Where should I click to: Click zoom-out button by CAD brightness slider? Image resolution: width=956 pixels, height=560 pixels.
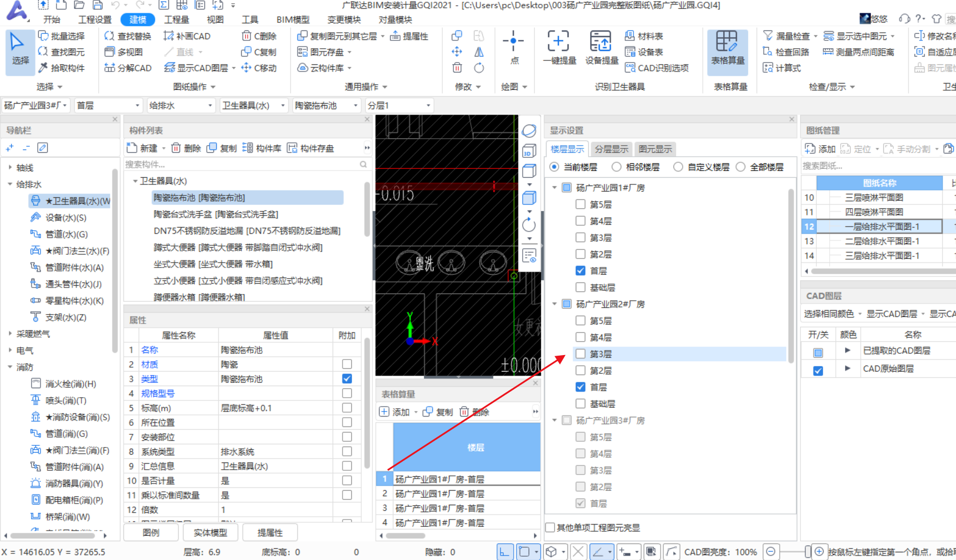(771, 552)
